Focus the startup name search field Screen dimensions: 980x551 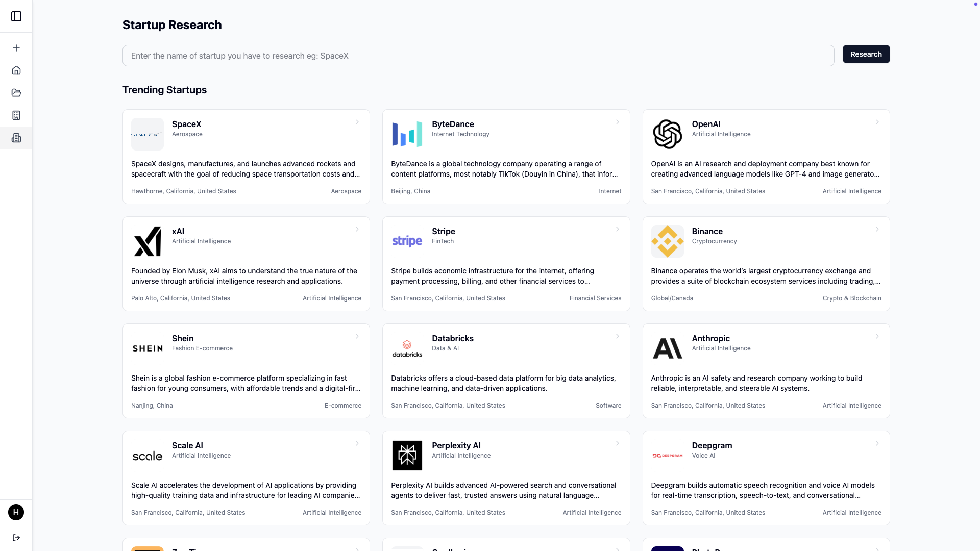[478, 56]
